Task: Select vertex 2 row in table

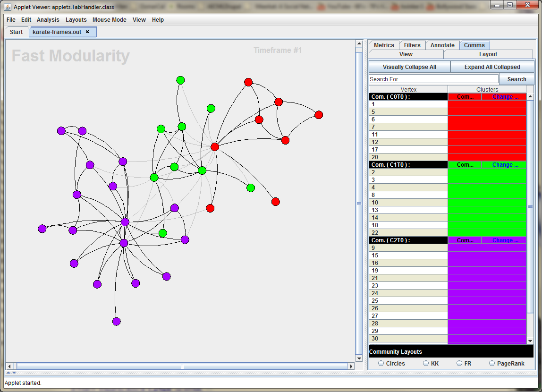Action: [x=447, y=172]
